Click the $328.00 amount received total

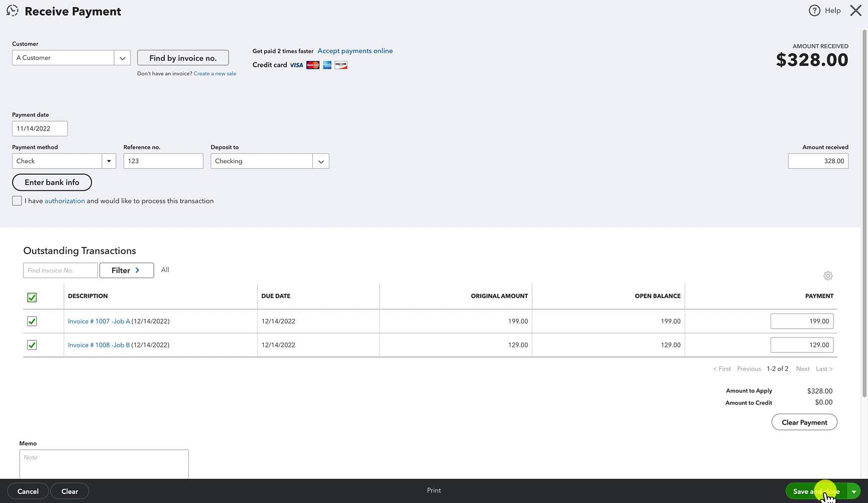pyautogui.click(x=812, y=60)
